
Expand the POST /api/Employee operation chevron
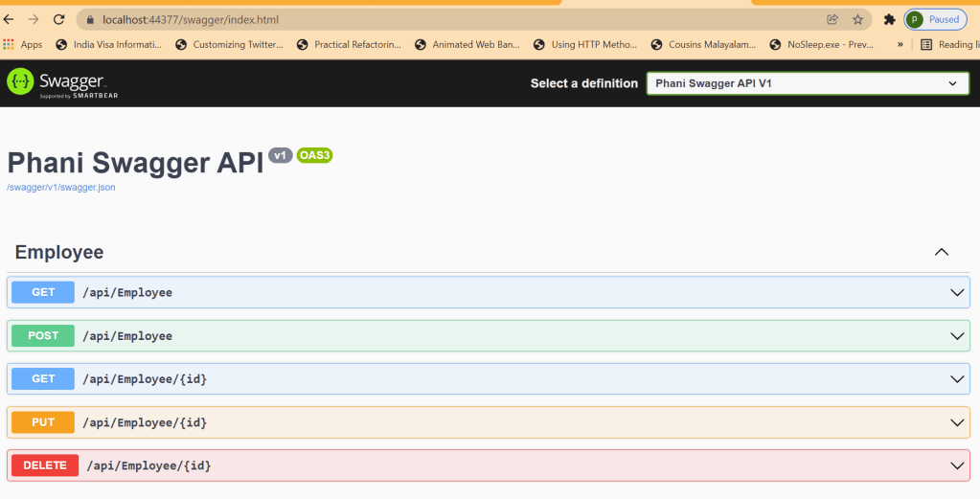coord(955,336)
